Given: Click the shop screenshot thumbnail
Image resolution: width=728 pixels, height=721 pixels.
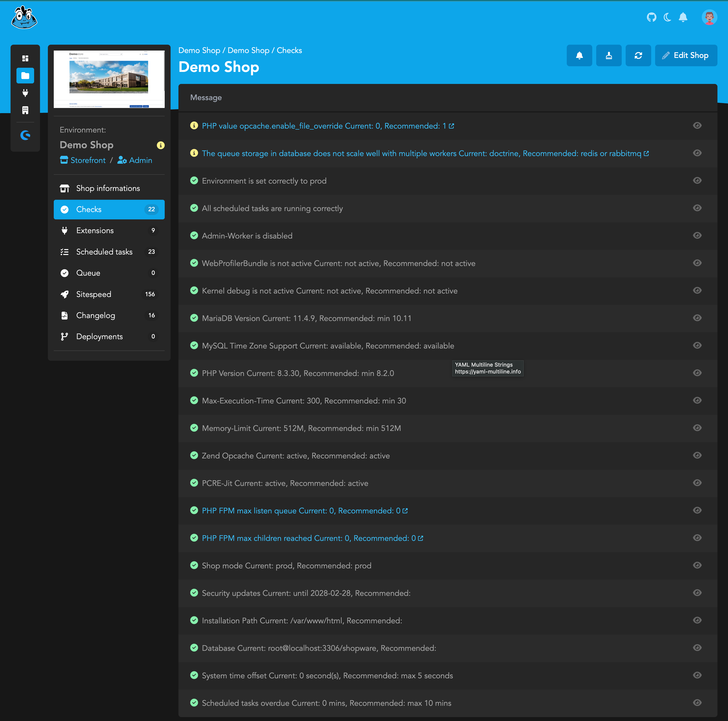Looking at the screenshot, I should pyautogui.click(x=109, y=79).
